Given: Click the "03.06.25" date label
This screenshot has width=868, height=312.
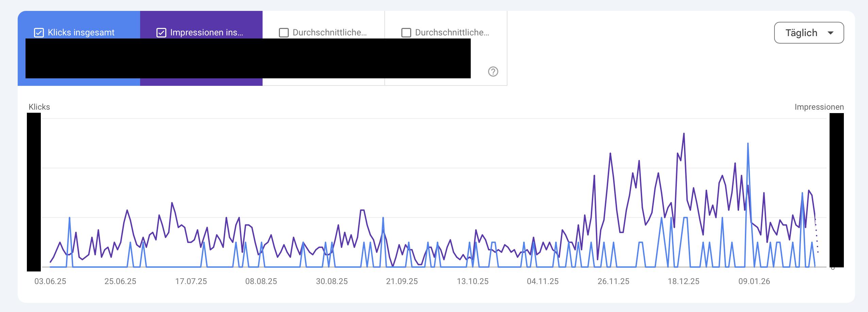Looking at the screenshot, I should coord(50,281).
